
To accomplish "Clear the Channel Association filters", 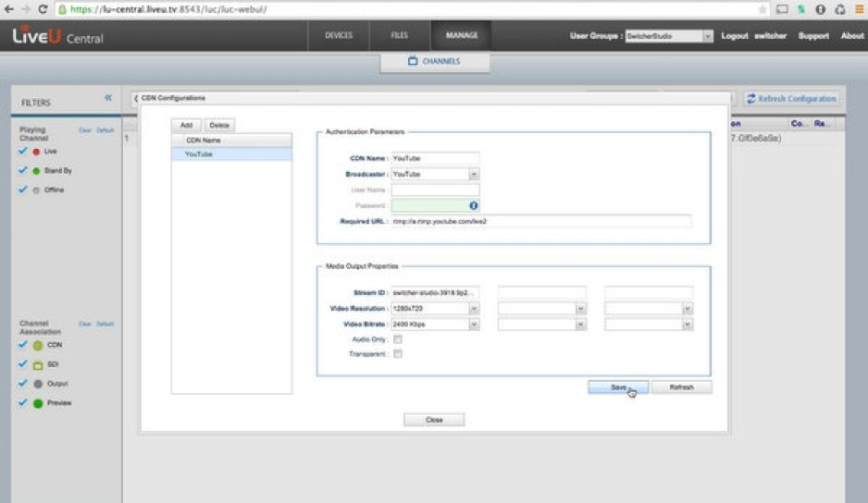I will pyautogui.click(x=85, y=325).
